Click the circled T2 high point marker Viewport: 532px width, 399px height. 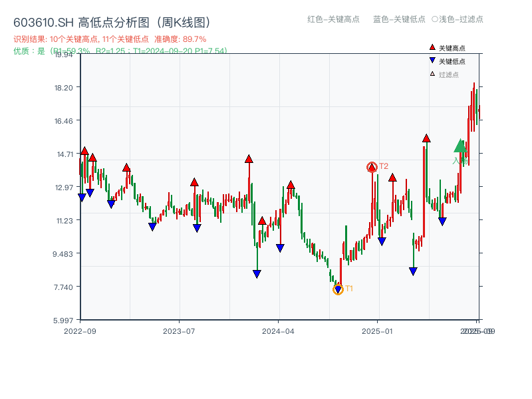point(371,166)
